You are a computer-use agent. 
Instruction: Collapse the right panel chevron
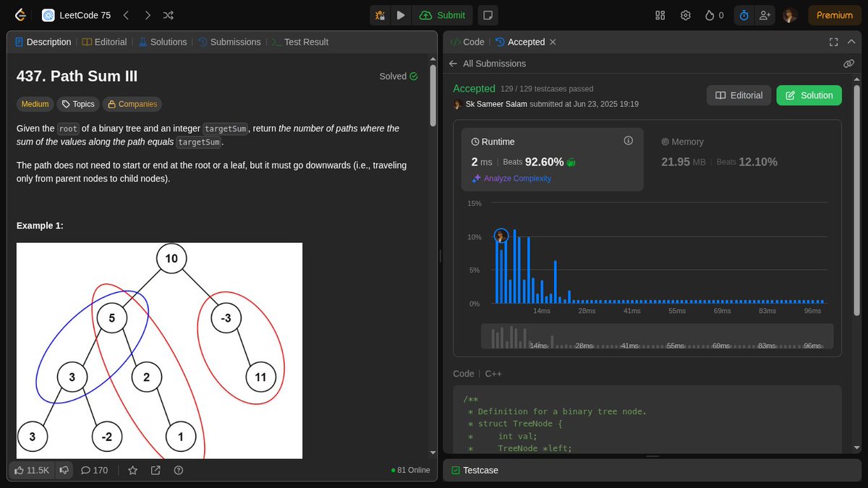point(851,42)
